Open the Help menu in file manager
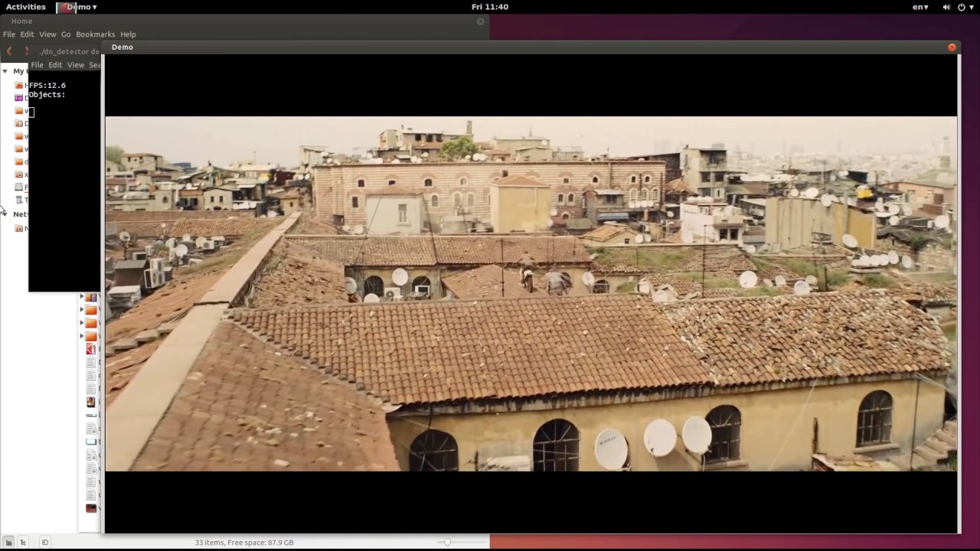This screenshot has width=980, height=551. click(x=128, y=34)
